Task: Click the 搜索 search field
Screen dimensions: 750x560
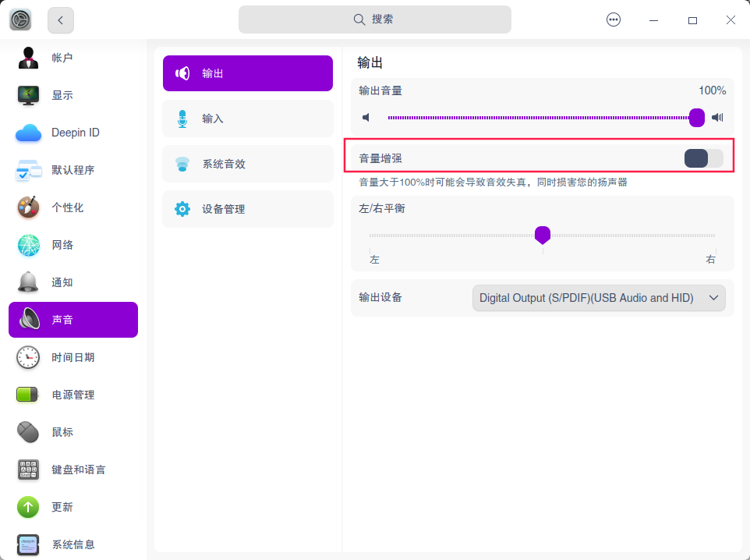Action: (x=374, y=19)
